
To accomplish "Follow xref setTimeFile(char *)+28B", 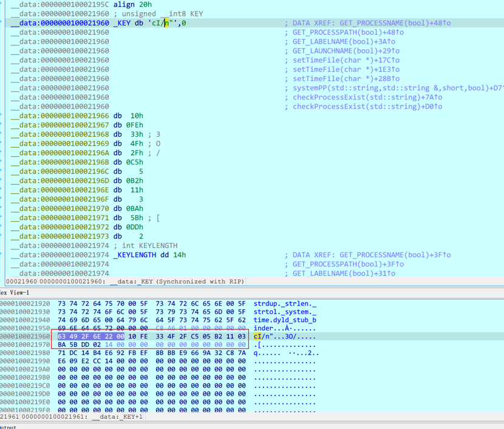I will point(346,79).
